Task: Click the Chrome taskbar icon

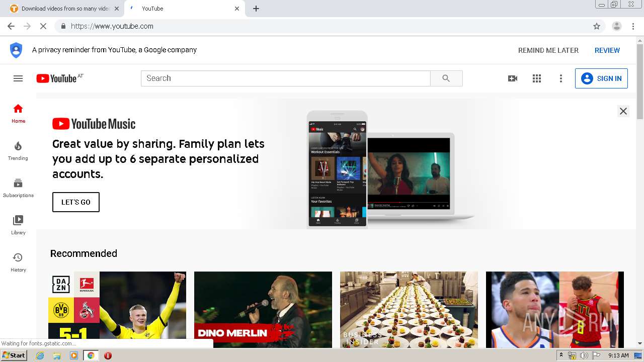Action: tap(91, 355)
